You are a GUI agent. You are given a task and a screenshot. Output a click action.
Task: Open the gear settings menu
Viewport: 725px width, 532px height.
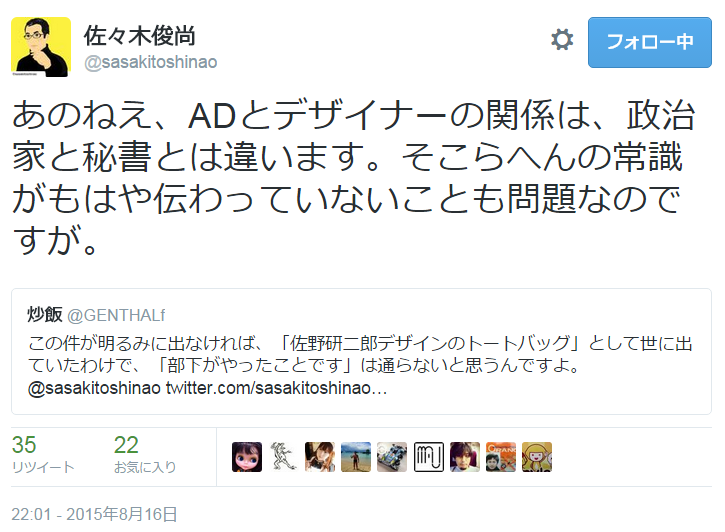coord(562,40)
